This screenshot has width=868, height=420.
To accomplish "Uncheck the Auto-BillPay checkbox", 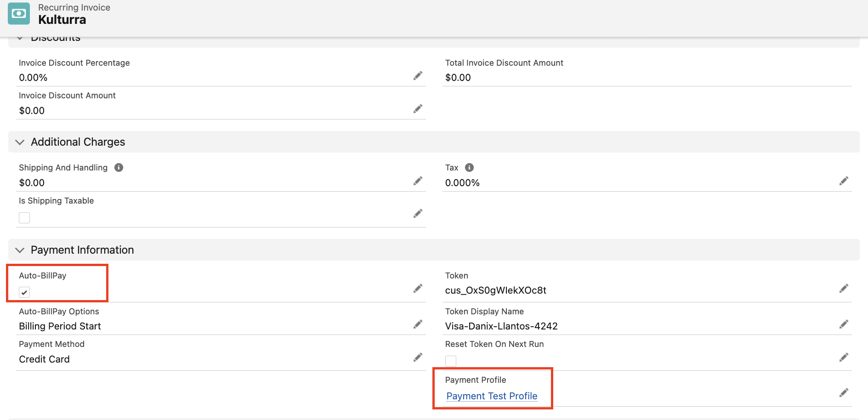I will (24, 292).
